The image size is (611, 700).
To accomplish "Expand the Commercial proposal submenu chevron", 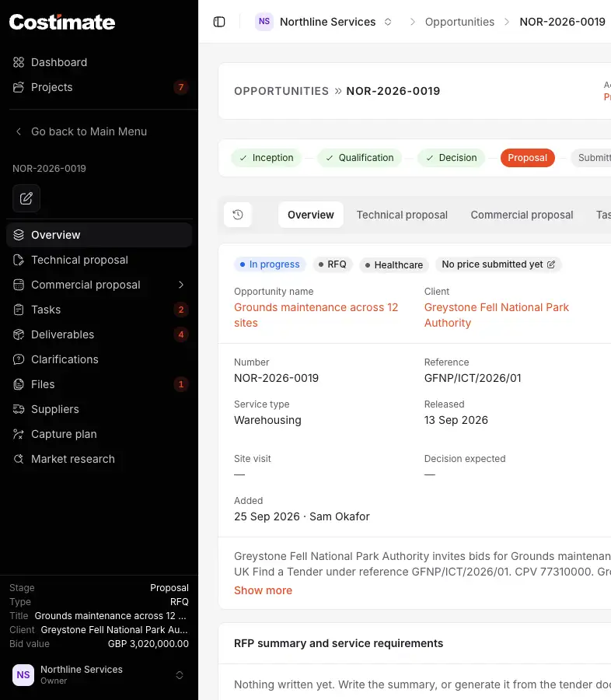I will tap(181, 285).
